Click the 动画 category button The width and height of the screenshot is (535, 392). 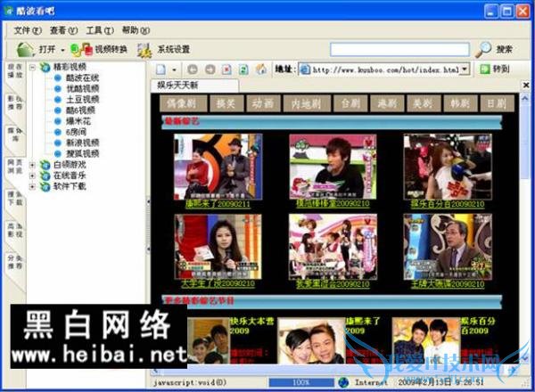click(x=263, y=103)
